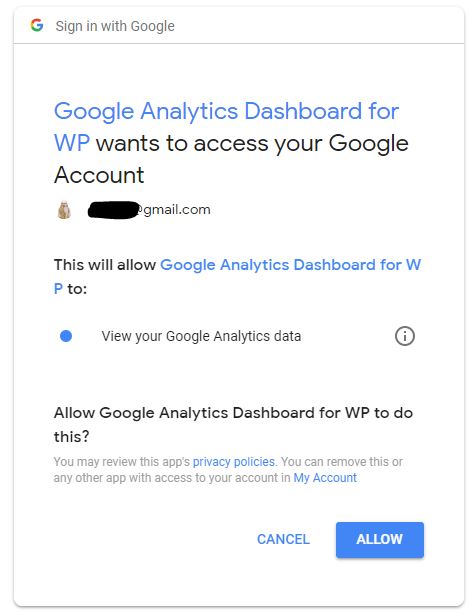
Task: Click the blacked-out email username
Action: (114, 210)
